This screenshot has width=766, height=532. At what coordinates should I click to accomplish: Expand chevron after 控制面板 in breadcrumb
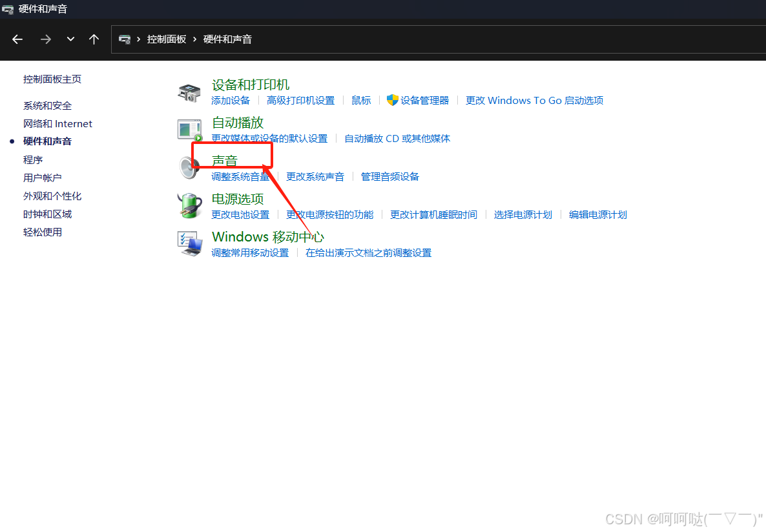194,39
